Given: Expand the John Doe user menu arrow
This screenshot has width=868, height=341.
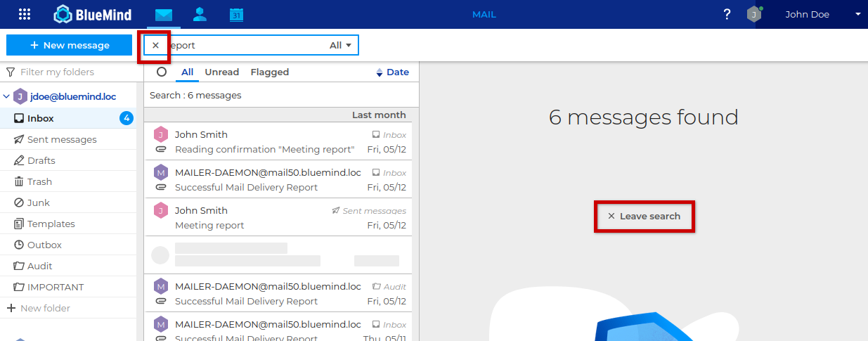Looking at the screenshot, I should pos(857,14).
